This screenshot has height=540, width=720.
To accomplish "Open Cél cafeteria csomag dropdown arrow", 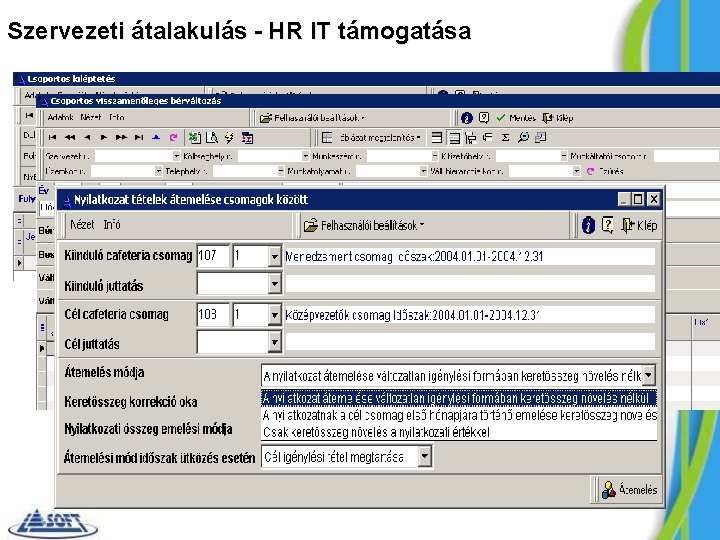I will pyautogui.click(x=275, y=315).
